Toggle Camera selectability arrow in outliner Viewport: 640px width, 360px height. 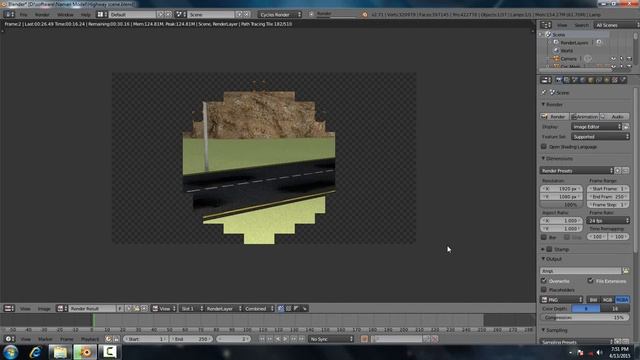click(621, 59)
